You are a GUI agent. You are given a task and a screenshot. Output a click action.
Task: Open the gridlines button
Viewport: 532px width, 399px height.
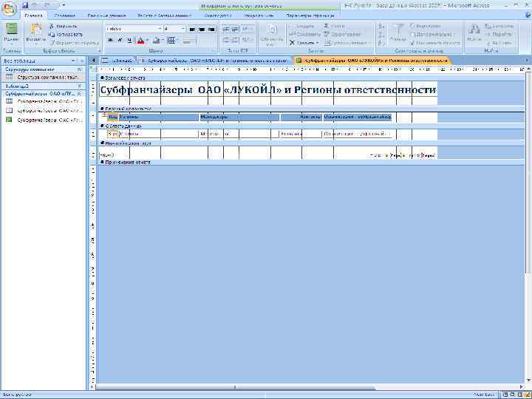pos(171,41)
